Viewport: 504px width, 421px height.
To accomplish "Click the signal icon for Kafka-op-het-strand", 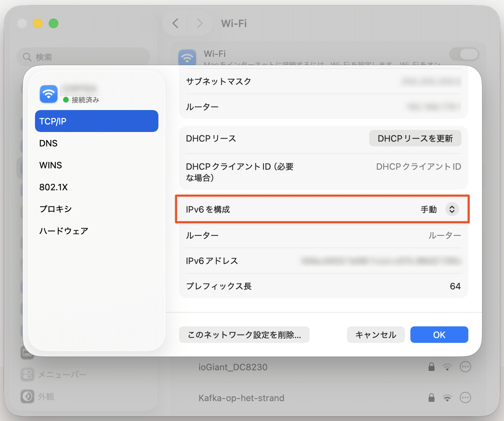I will coord(447,398).
